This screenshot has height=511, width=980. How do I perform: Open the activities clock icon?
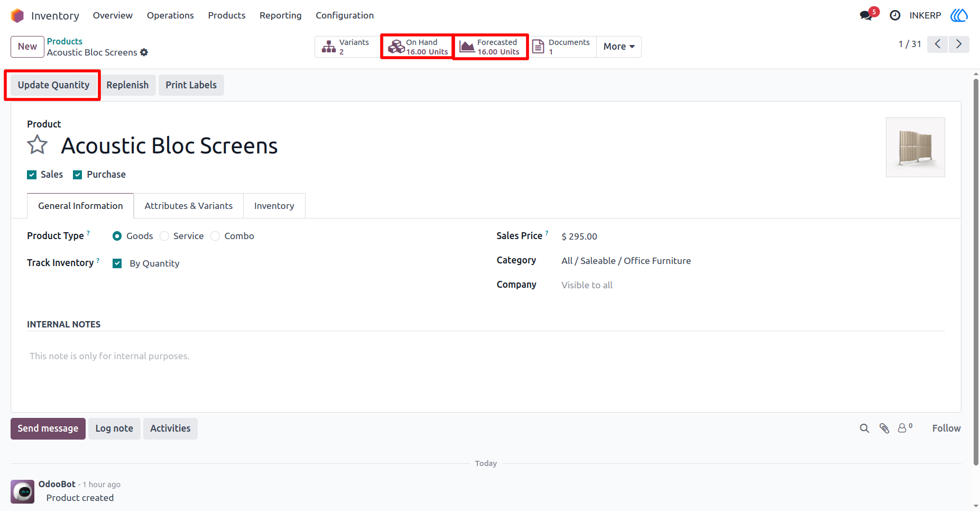tap(895, 15)
